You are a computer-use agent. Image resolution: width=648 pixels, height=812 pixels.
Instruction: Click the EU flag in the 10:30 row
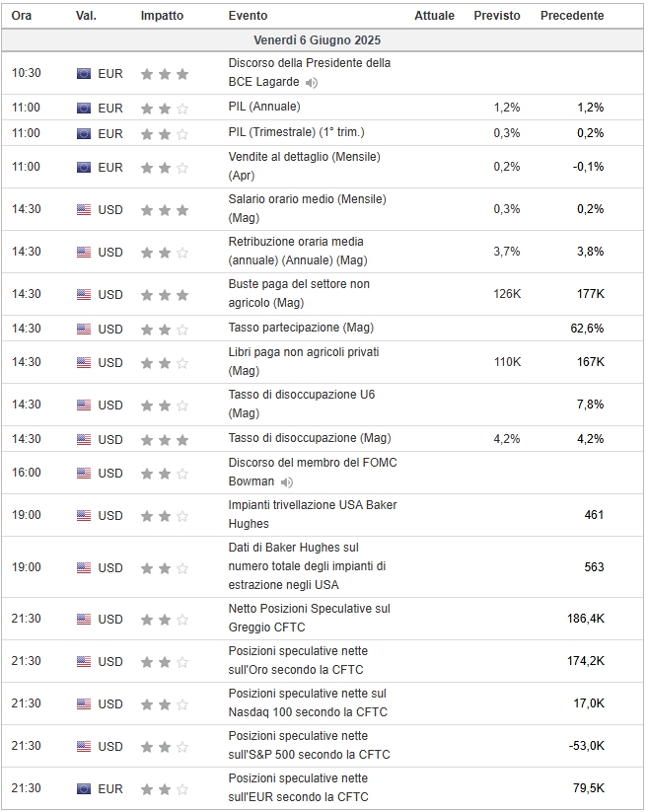[x=83, y=74]
